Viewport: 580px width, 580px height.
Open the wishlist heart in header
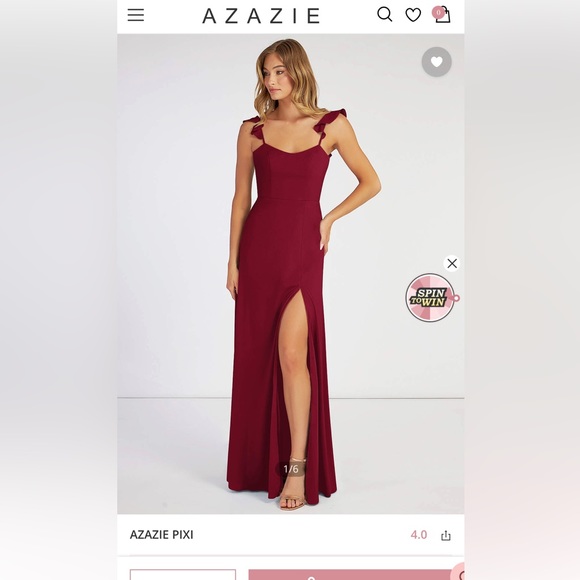coord(413,15)
